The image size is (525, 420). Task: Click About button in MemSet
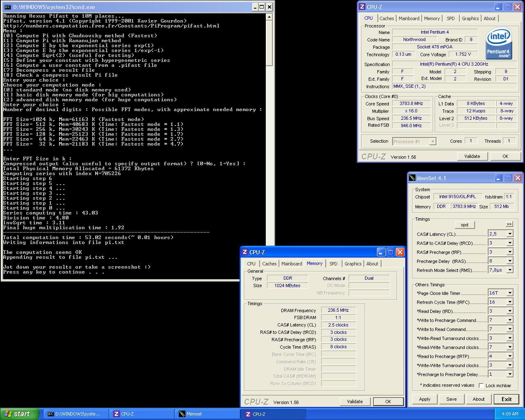478,399
